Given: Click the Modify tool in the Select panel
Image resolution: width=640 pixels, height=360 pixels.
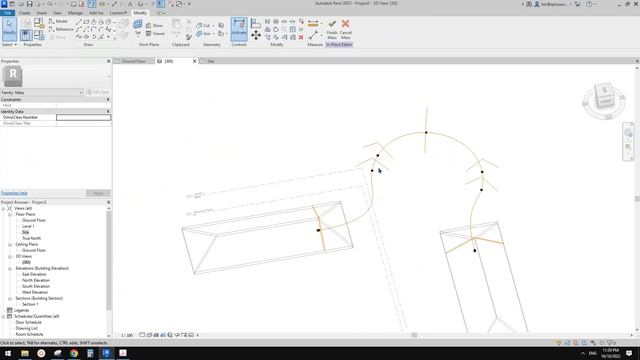Looking at the screenshot, I should [9, 29].
